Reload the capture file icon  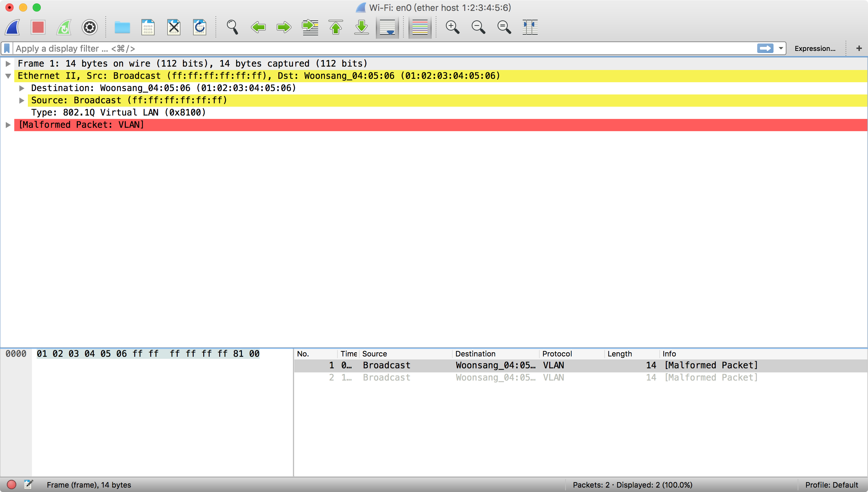pyautogui.click(x=200, y=27)
